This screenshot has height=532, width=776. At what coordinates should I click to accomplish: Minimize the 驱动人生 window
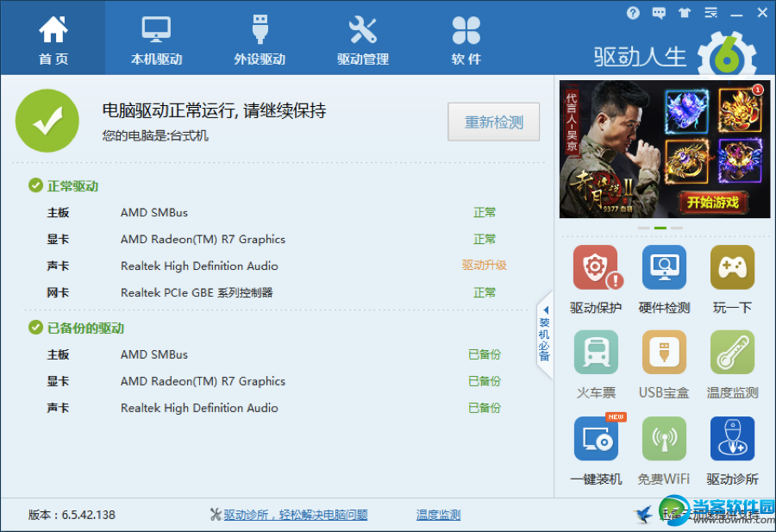736,14
